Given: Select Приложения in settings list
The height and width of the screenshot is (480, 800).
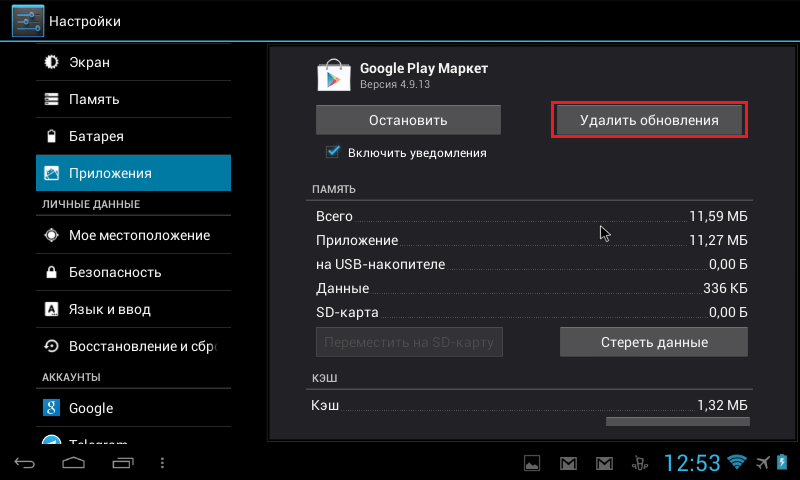Looking at the screenshot, I should coord(133,173).
